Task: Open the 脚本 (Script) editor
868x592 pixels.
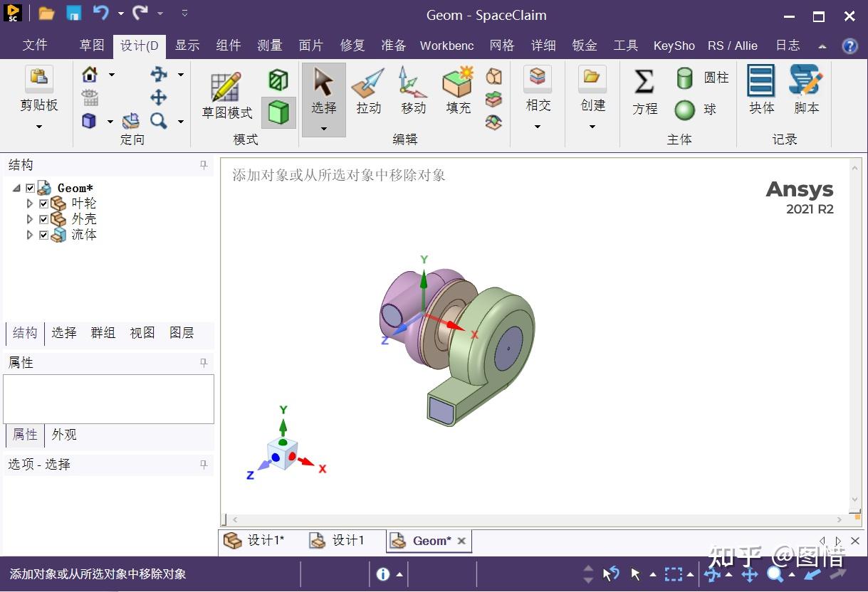Action: pyautogui.click(x=805, y=92)
